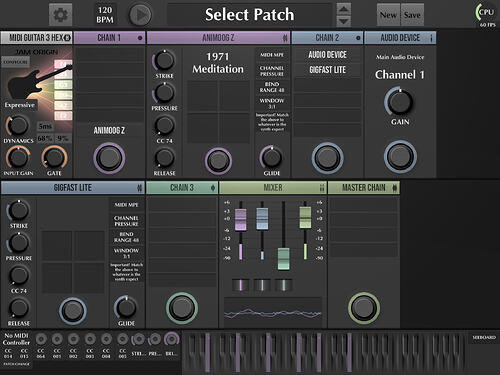Select the Audio Device slot in Chain 2
Screen dimensions: 500x375
[327, 55]
